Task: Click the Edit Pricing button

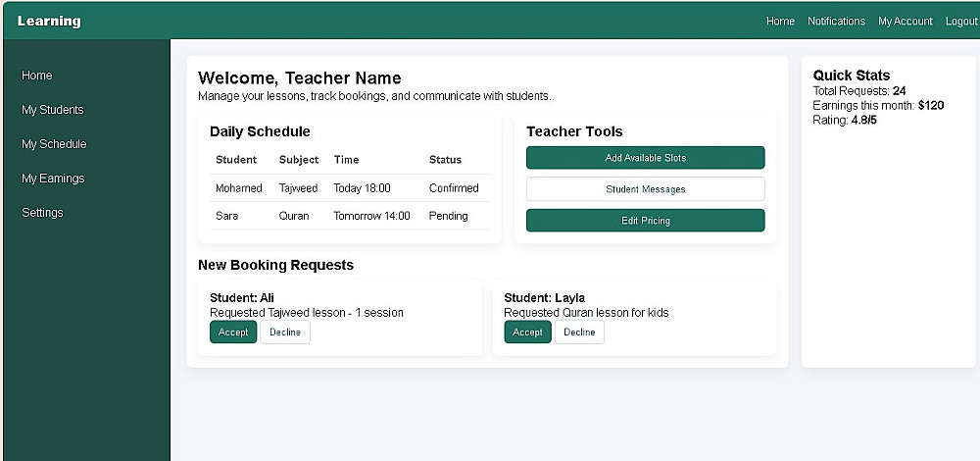Action: click(645, 221)
